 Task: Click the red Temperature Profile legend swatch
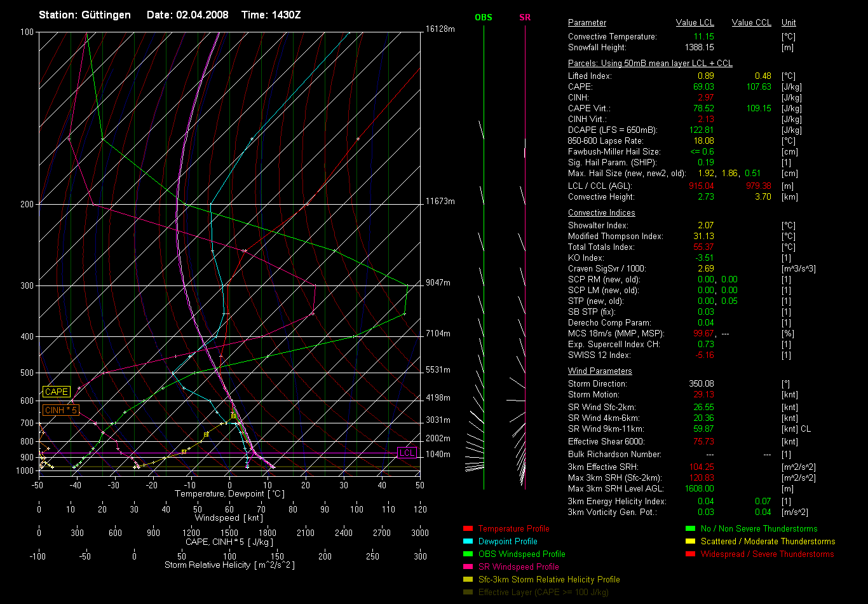(468, 529)
